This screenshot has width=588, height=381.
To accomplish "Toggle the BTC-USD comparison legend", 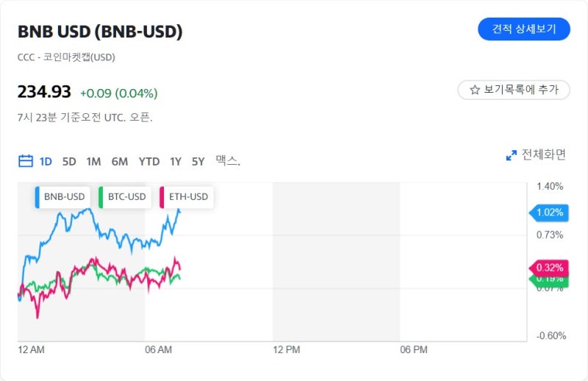I will 126,196.
